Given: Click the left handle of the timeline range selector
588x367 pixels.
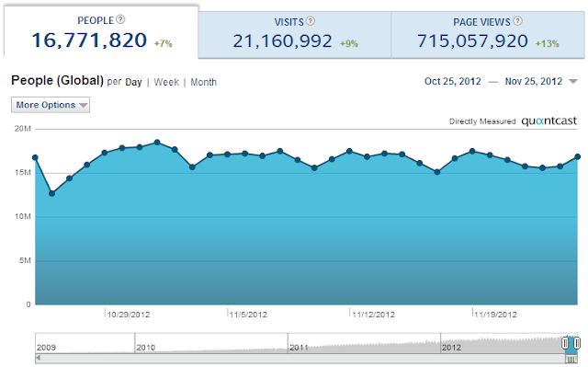Looking at the screenshot, I should click(565, 342).
